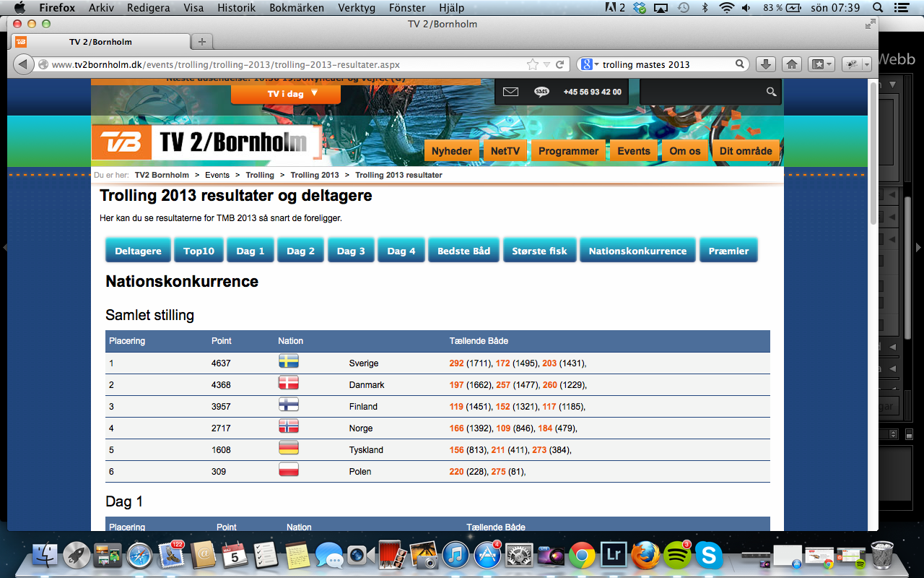
Task: Follow the Events breadcrumb link
Action: [217, 175]
